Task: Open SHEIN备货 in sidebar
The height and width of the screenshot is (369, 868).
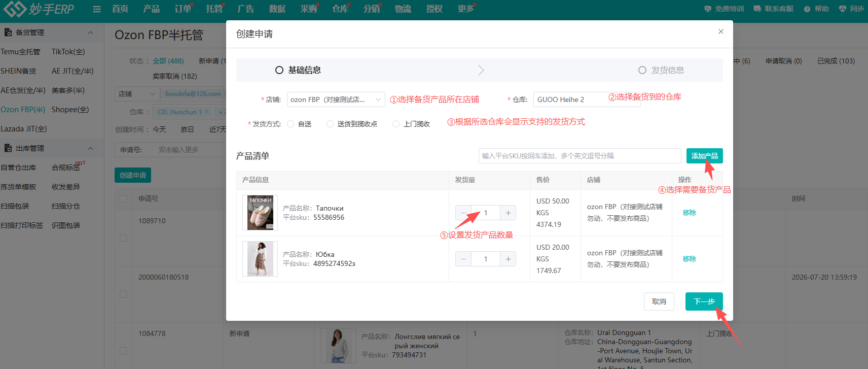Action: 18,71
